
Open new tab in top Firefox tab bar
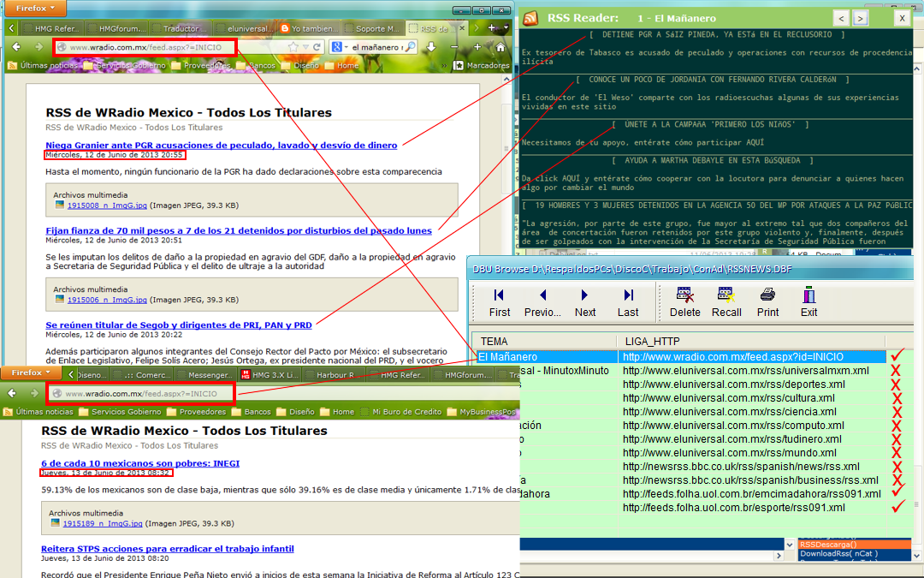tap(491, 27)
